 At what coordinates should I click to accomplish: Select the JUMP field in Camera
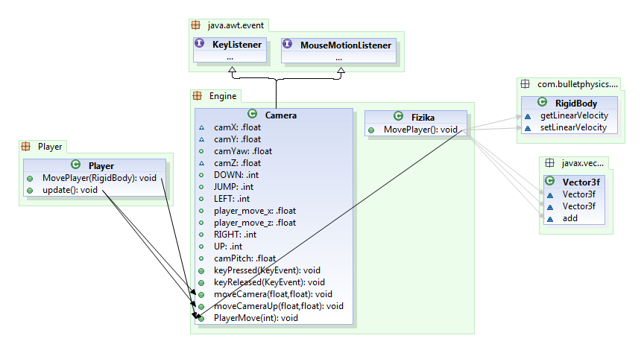pos(234,187)
